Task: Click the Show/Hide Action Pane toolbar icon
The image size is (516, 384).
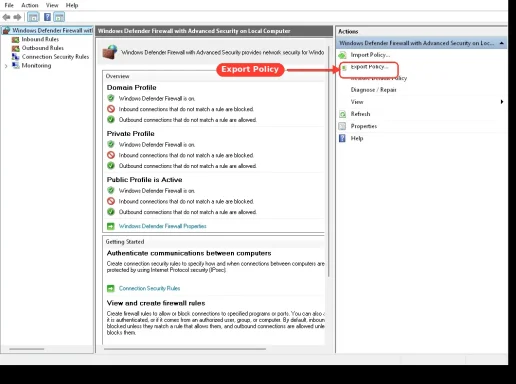Action: (59, 17)
